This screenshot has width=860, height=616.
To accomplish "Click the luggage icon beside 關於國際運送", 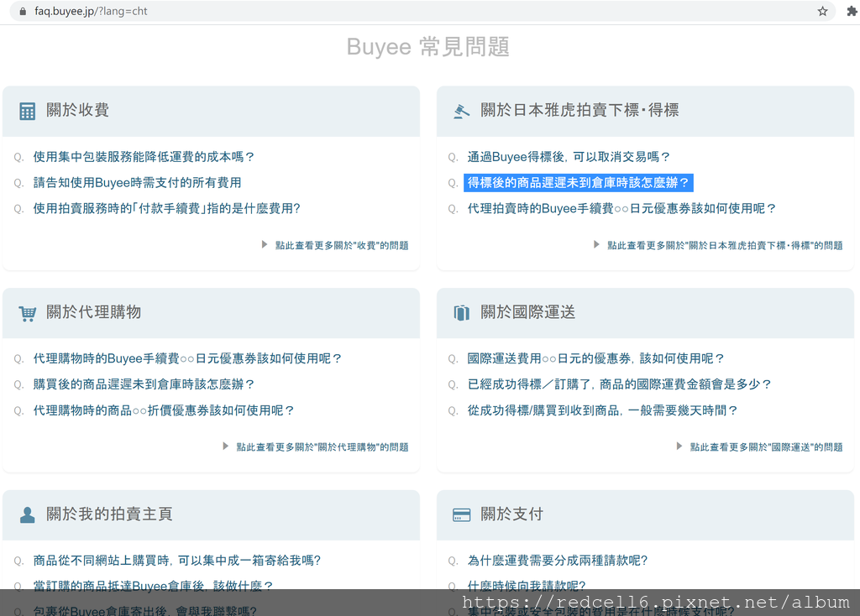I will coord(461,312).
